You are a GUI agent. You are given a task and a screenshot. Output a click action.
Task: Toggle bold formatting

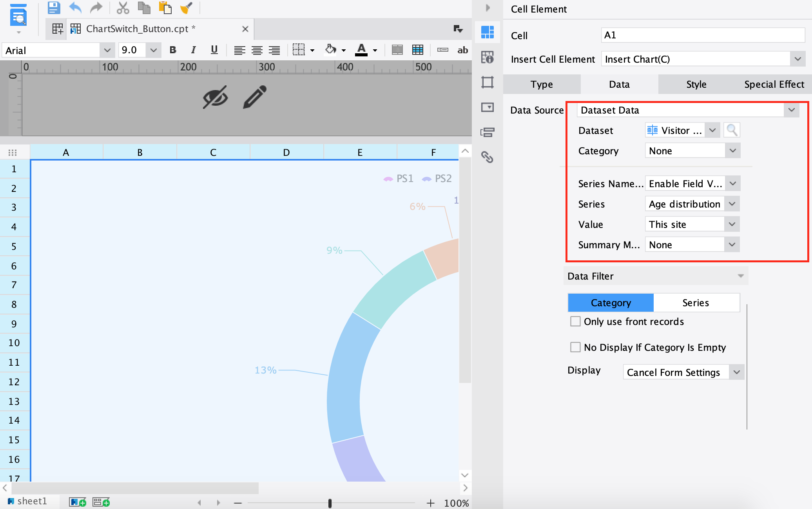pos(173,50)
